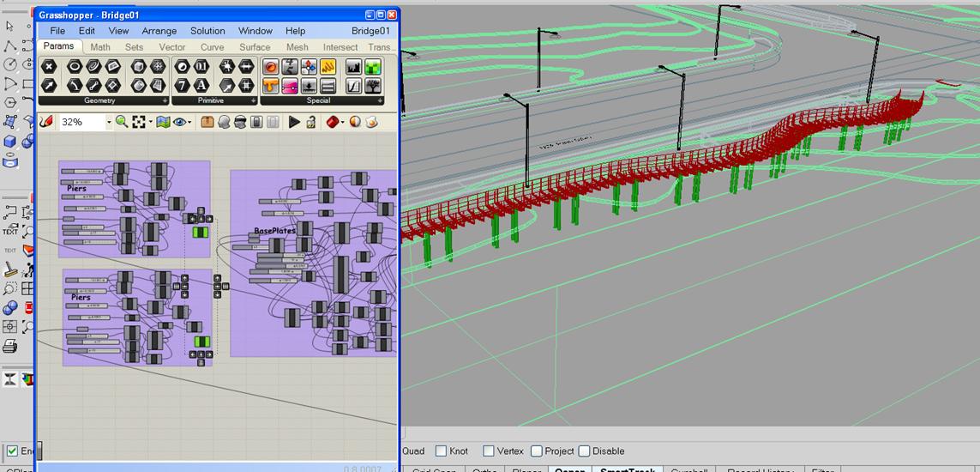This screenshot has width=980, height=472.
Task: Enable the Knot osnap checkbox
Action: (x=441, y=451)
